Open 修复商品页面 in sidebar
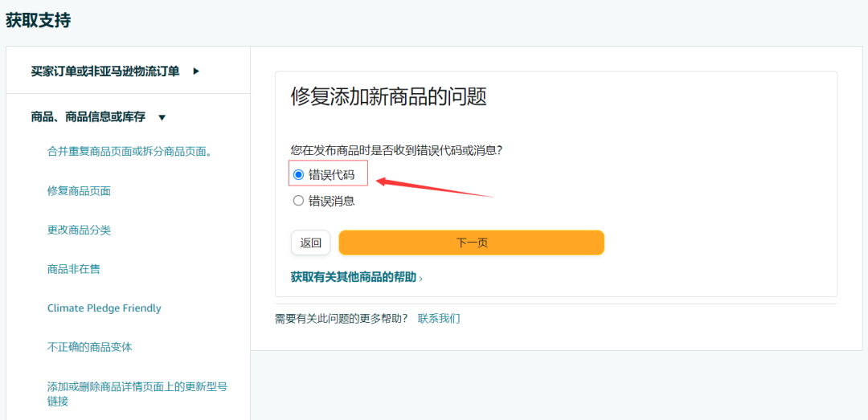The width and height of the screenshot is (868, 420). tap(79, 191)
